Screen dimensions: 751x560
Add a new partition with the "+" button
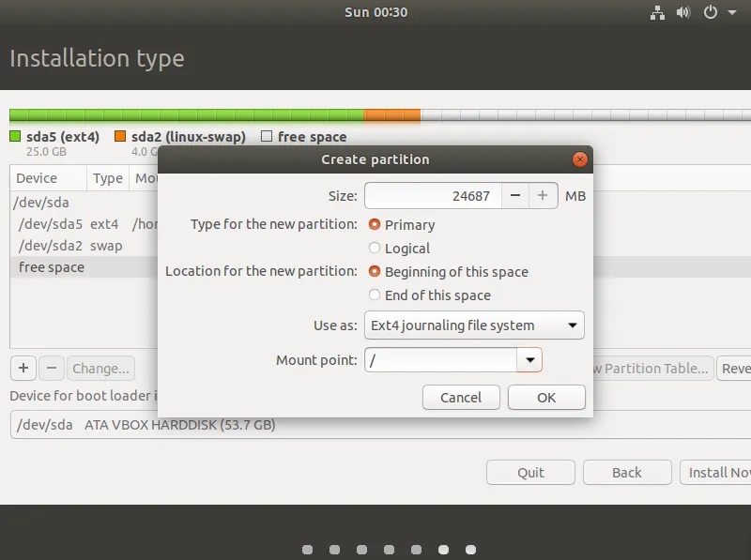(x=23, y=368)
